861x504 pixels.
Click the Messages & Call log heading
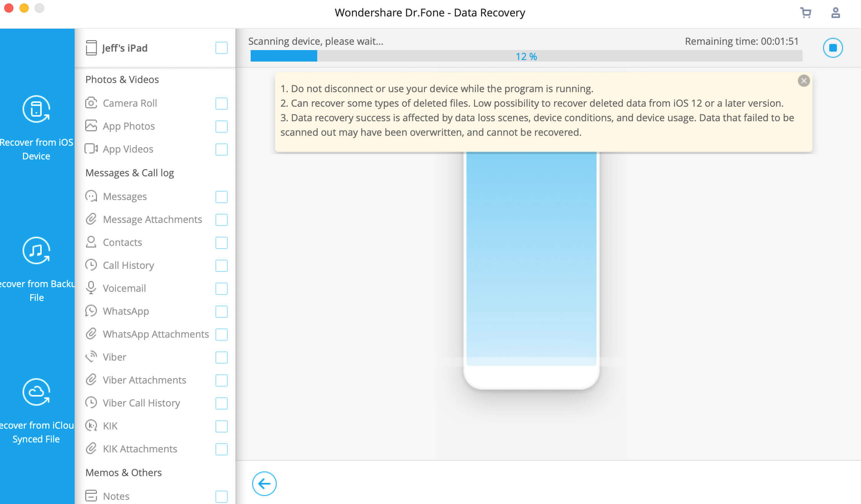pyautogui.click(x=129, y=173)
